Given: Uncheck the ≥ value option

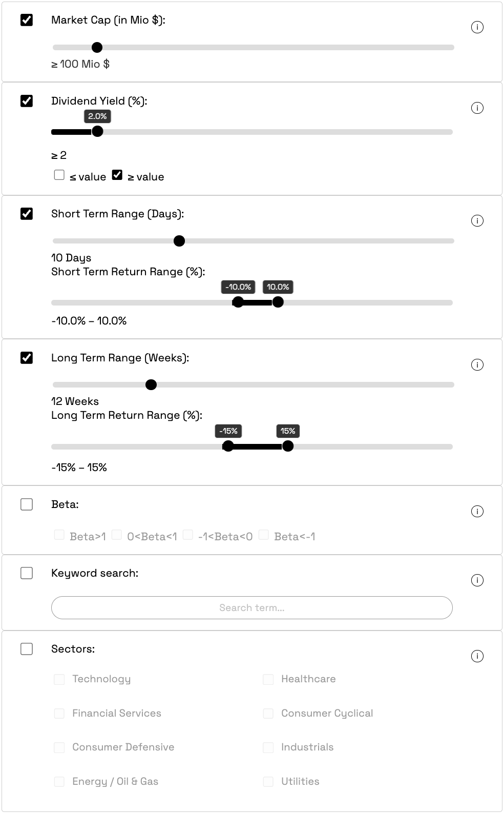Looking at the screenshot, I should pos(117,174).
